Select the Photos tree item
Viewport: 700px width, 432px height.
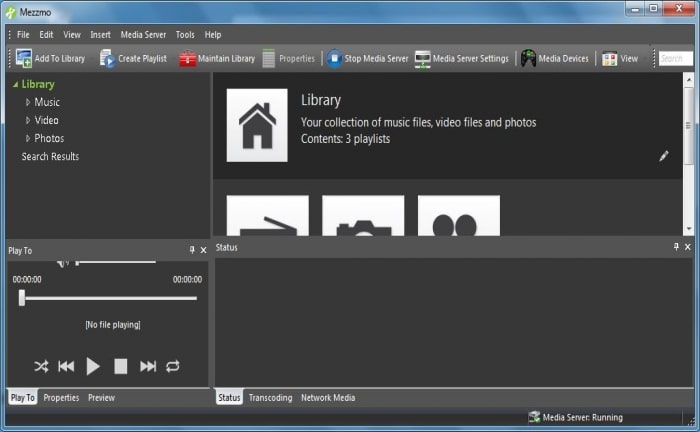49,138
